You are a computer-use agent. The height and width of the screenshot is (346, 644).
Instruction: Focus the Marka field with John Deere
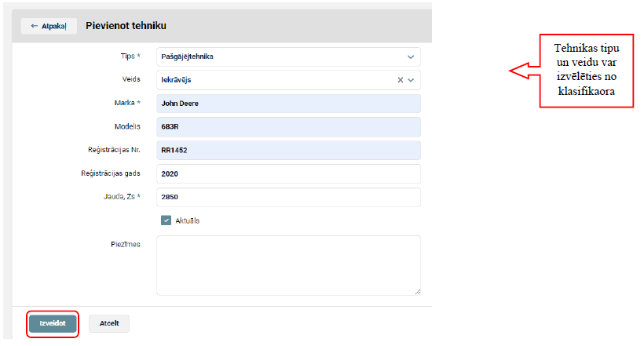288,104
